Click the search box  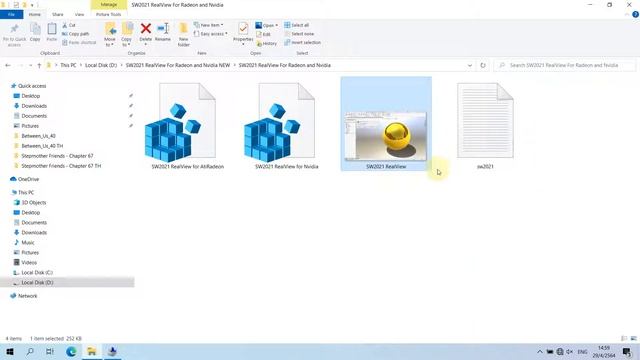pos(565,65)
